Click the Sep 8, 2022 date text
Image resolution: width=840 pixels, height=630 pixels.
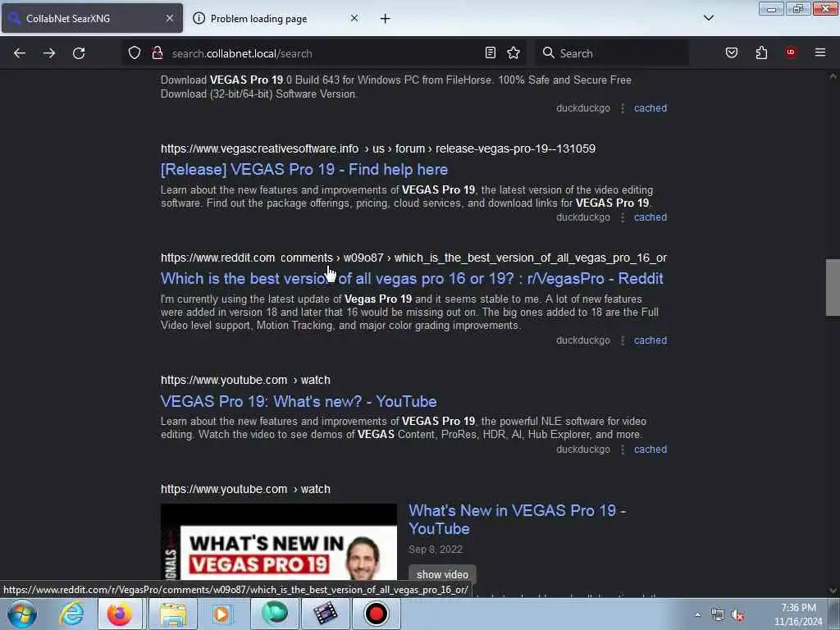pyautogui.click(x=436, y=550)
